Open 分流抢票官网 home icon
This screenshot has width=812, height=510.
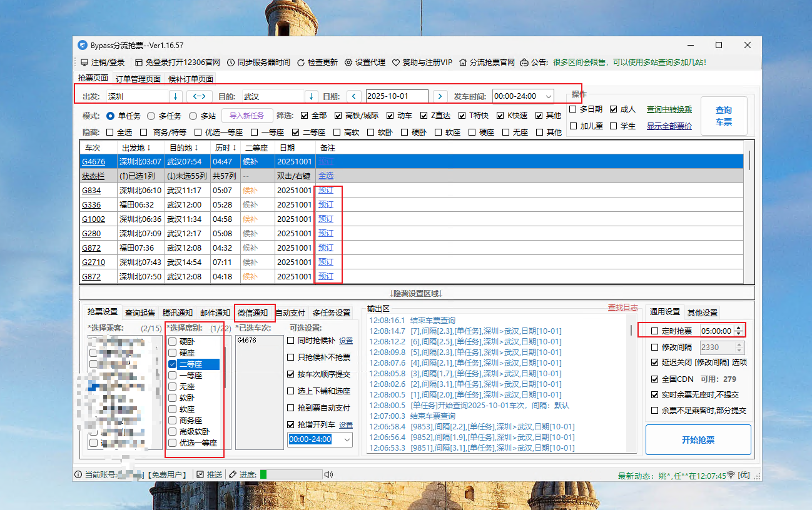[x=463, y=62]
